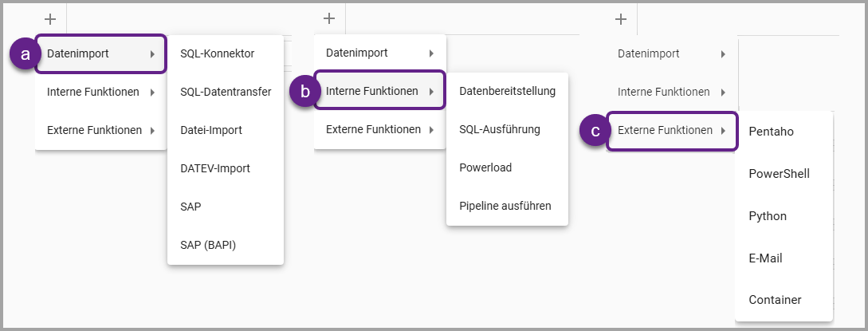This screenshot has height=331, width=868.
Task: Click the purple badge labeled a
Action: point(25,54)
